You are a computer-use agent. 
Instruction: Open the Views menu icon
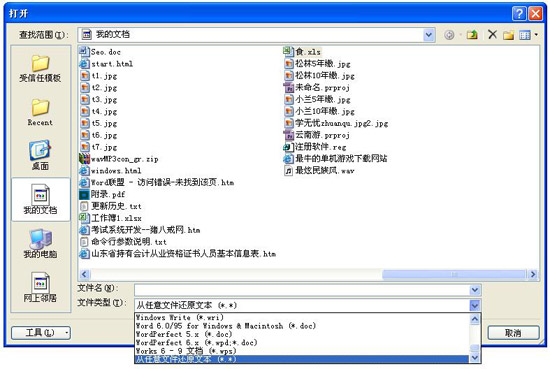528,35
